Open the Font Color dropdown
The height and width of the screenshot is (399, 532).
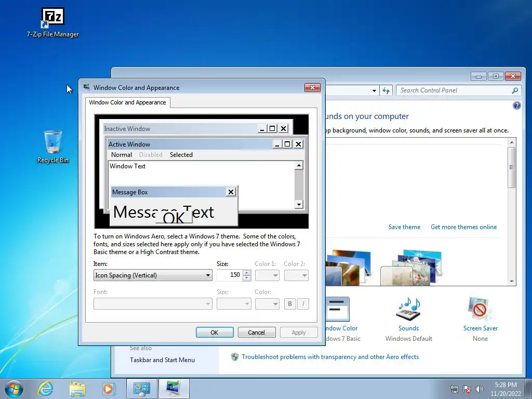point(268,303)
